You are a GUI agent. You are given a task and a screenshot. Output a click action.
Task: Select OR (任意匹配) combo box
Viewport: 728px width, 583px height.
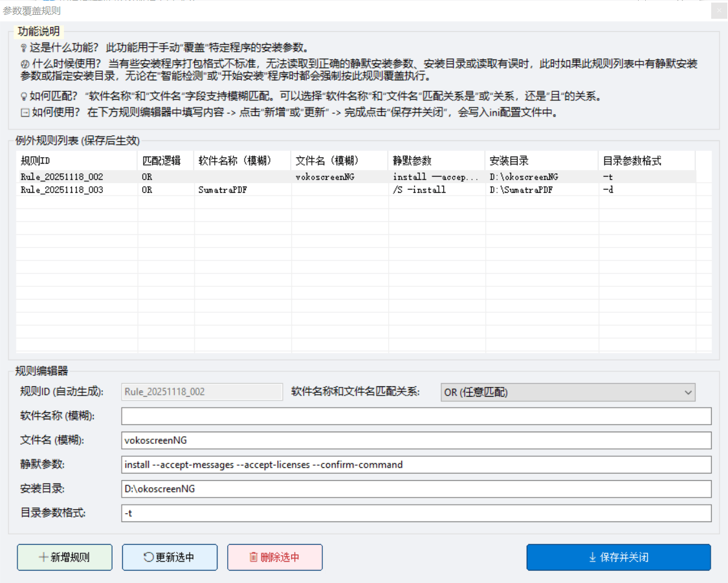coord(569,392)
